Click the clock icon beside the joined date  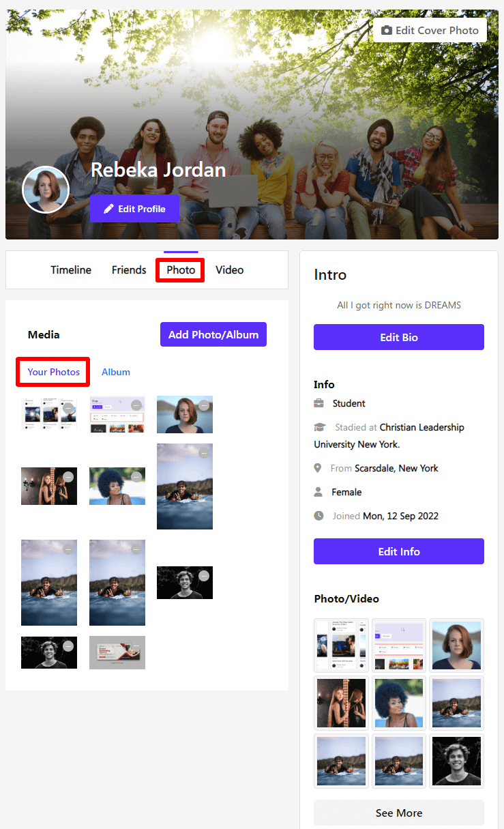[318, 516]
